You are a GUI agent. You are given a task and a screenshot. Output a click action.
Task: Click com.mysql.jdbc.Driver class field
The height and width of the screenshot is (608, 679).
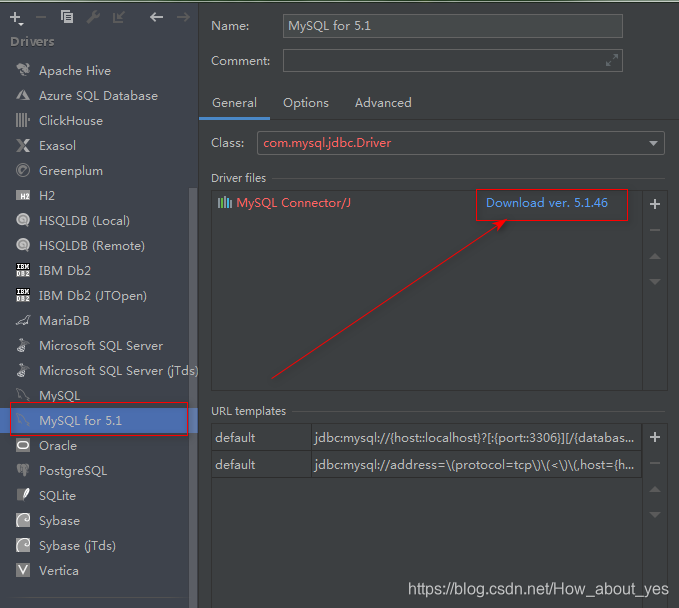461,143
